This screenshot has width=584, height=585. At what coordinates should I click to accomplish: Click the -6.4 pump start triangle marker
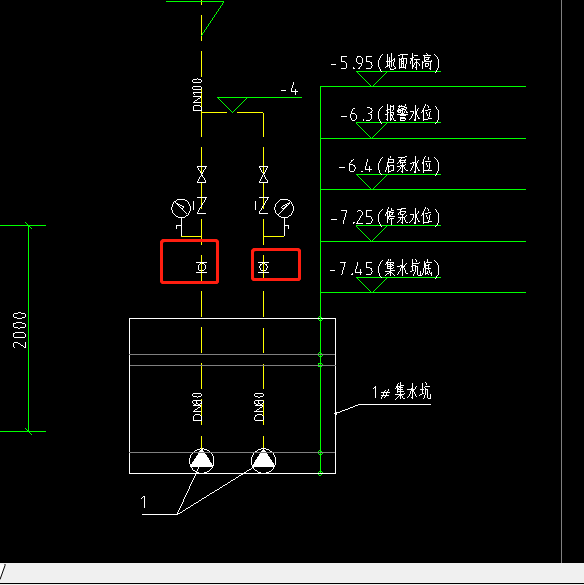(372, 182)
